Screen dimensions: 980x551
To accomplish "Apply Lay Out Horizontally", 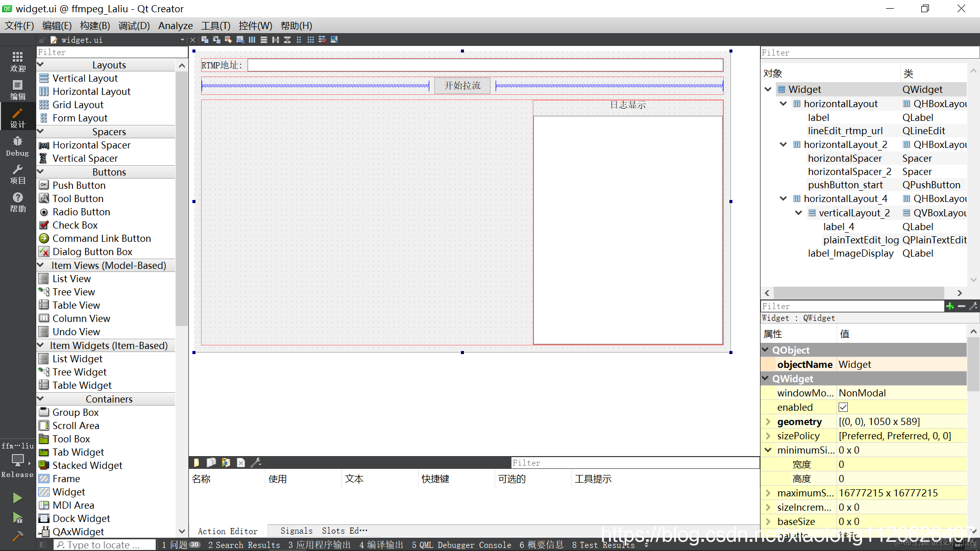I will click(252, 40).
